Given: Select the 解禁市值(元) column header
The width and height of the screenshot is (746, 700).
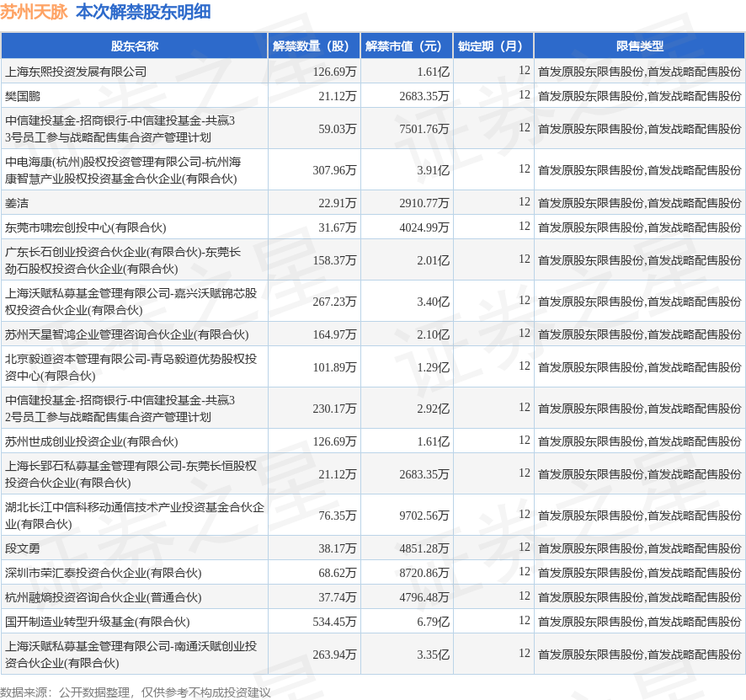Looking at the screenshot, I should (405, 46).
